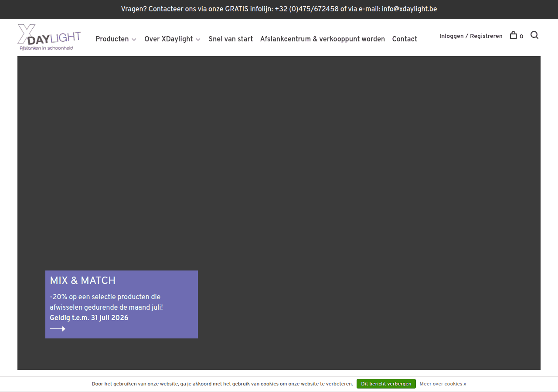Expand the Producten dropdown chevron
This screenshot has height=392, width=558.
[x=134, y=40]
